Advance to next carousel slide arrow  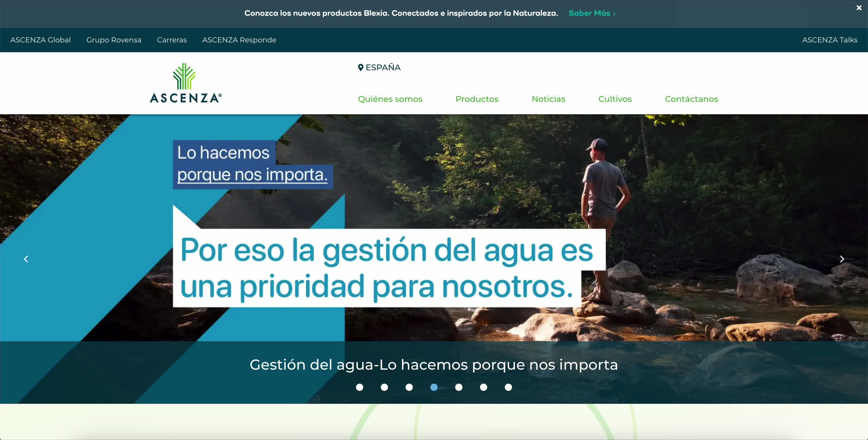click(x=842, y=259)
